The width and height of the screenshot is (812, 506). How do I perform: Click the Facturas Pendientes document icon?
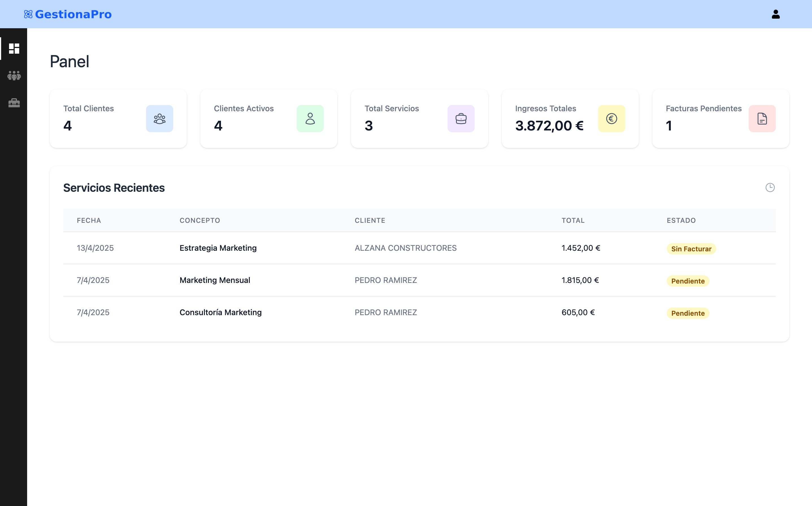762,119
